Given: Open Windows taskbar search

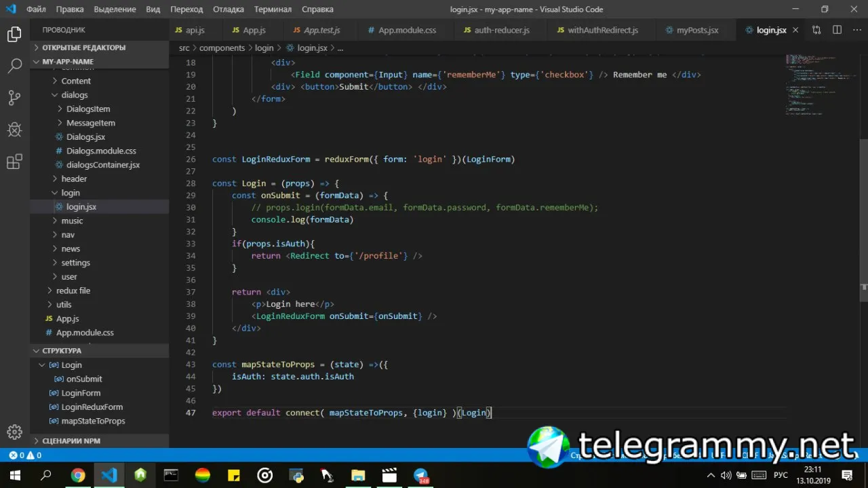Looking at the screenshot, I should 46,475.
